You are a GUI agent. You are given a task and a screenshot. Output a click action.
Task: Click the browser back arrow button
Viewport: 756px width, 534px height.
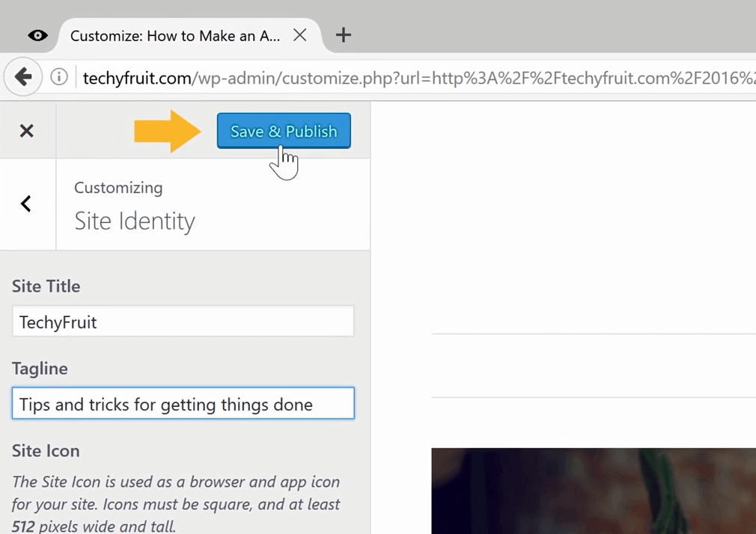[22, 76]
